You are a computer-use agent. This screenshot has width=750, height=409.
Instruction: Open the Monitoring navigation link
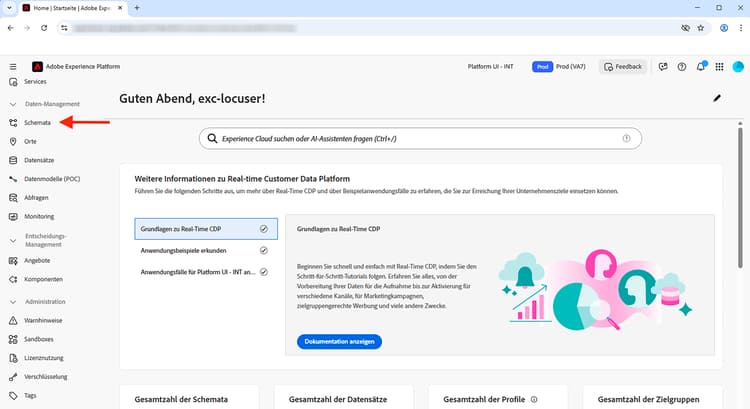click(x=39, y=217)
